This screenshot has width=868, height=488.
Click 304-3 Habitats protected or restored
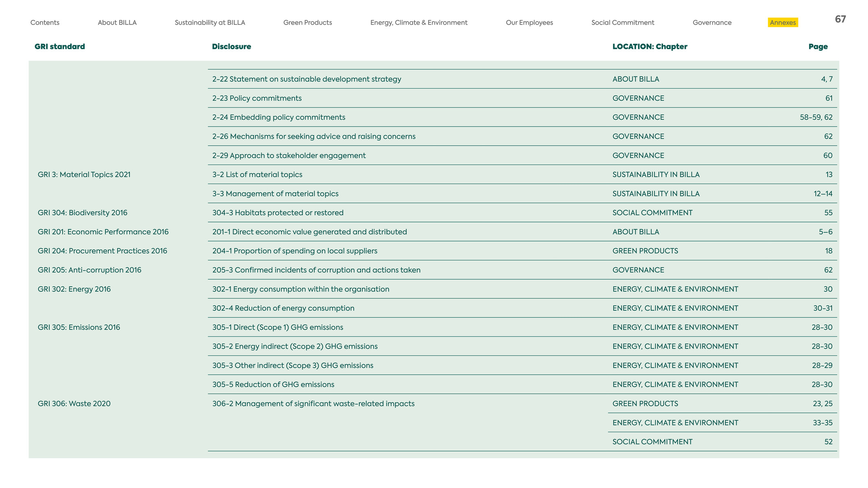pyautogui.click(x=278, y=213)
